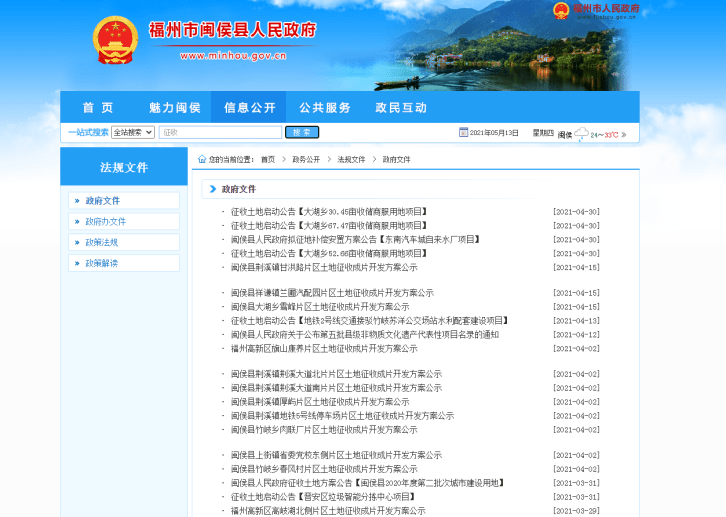726x517 pixels.
Task: Open the 政民互动 navigation menu
Action: (x=400, y=108)
